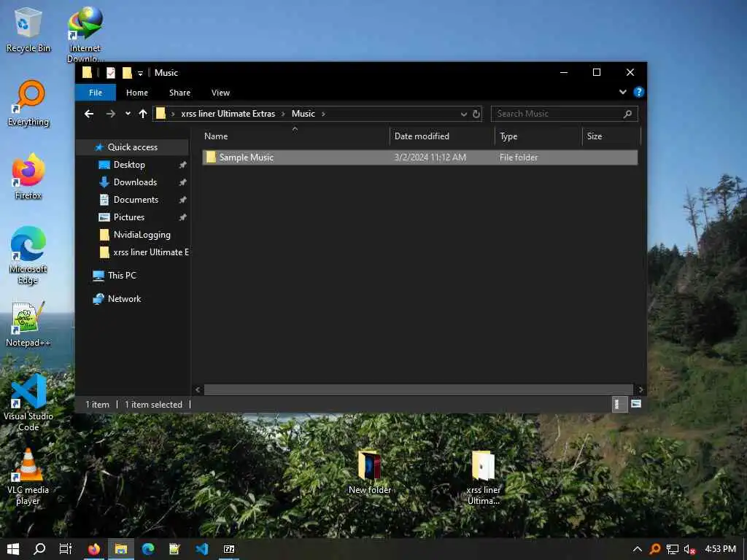The image size is (747, 560).
Task: Click the muted volume tray icon
Action: point(689,549)
